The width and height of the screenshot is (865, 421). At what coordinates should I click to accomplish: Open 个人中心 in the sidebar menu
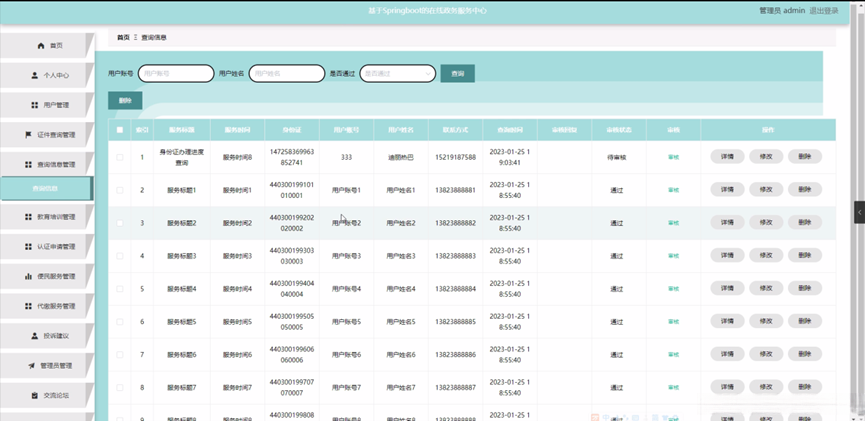47,76
